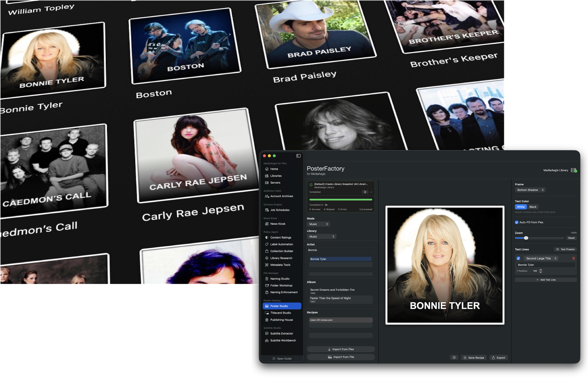Disable Auto-Fill from Plex checkbox
This screenshot has height=380, width=588.
(x=517, y=222)
